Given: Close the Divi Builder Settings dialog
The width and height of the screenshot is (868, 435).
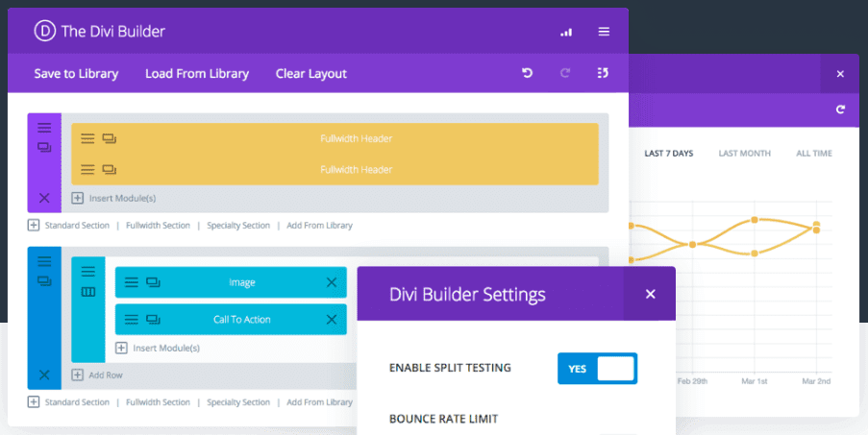Looking at the screenshot, I should click(650, 294).
